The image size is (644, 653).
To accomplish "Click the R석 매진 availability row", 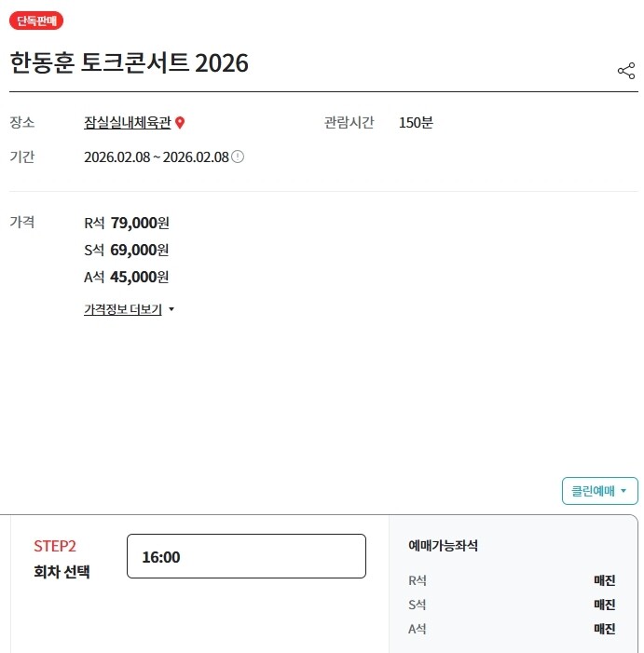I will click(x=512, y=580).
